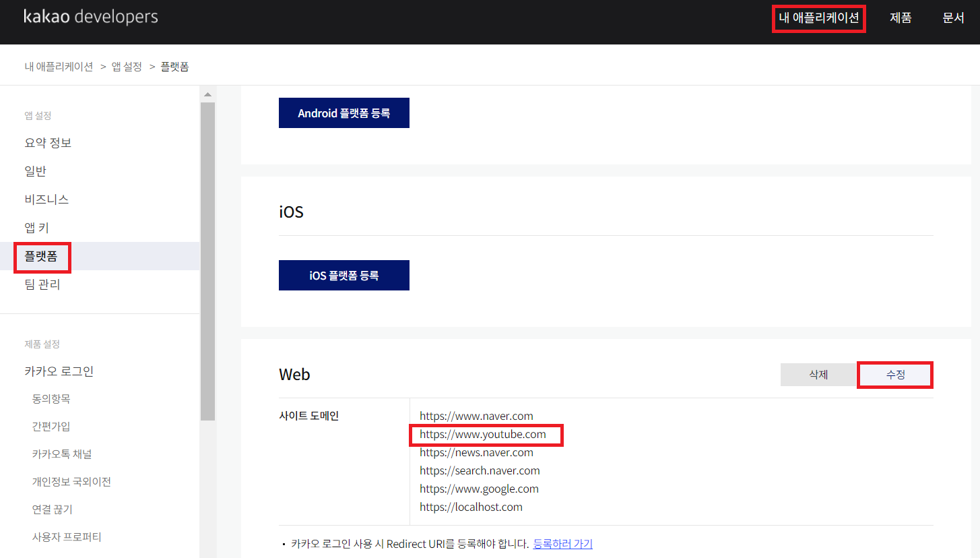Click 삭제 button for Web platform

click(x=818, y=375)
